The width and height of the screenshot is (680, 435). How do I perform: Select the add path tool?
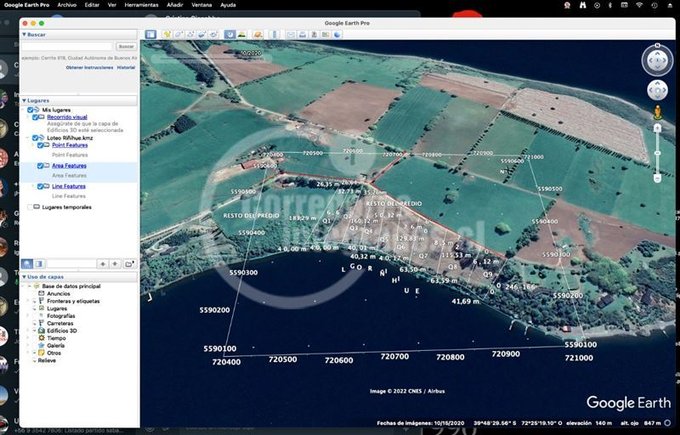tap(190, 34)
